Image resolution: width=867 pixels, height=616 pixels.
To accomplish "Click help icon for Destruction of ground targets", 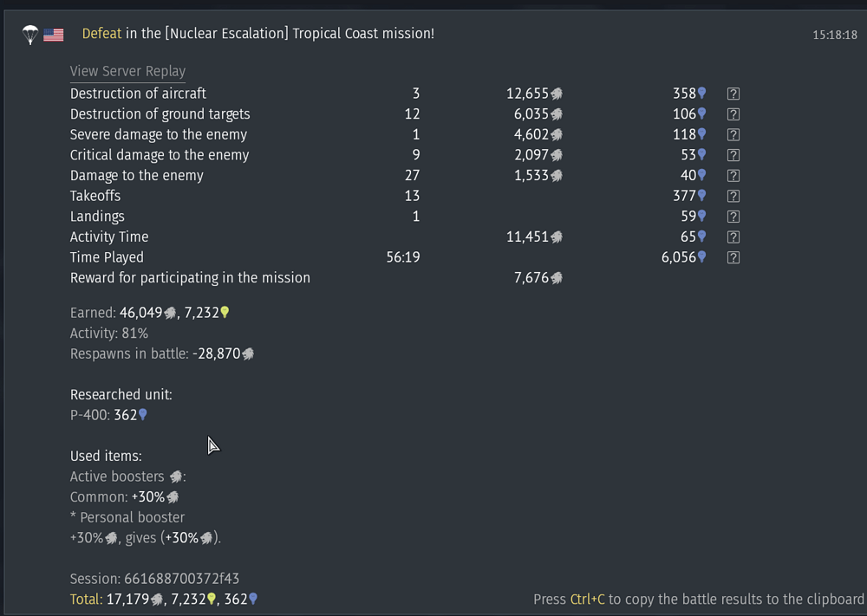I will click(x=733, y=114).
